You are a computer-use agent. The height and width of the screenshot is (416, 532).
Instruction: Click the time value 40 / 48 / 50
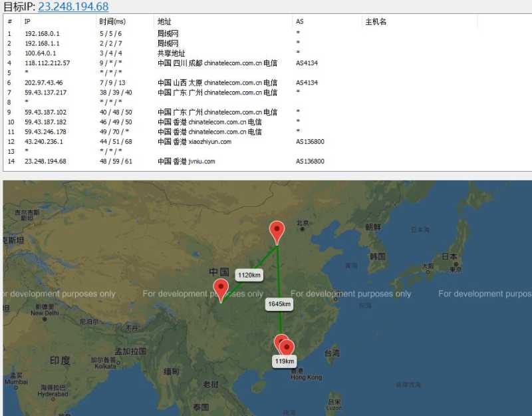[116, 112]
